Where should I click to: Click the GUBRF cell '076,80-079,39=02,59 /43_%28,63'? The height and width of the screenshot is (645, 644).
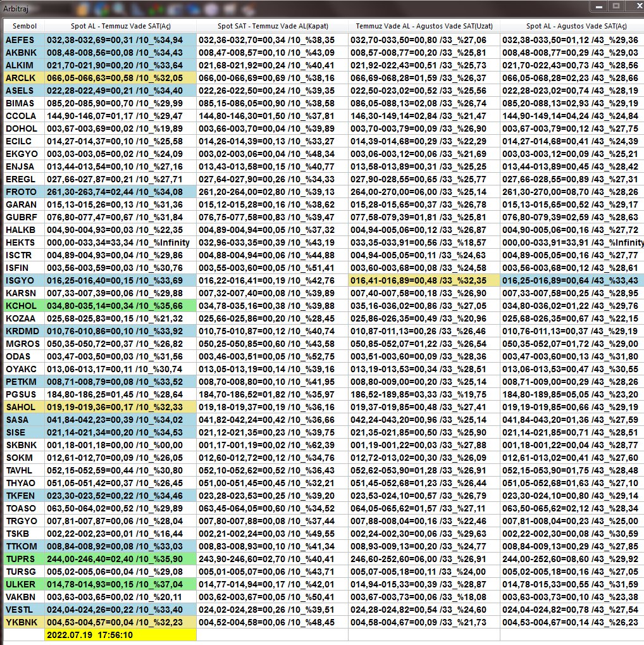point(572,217)
